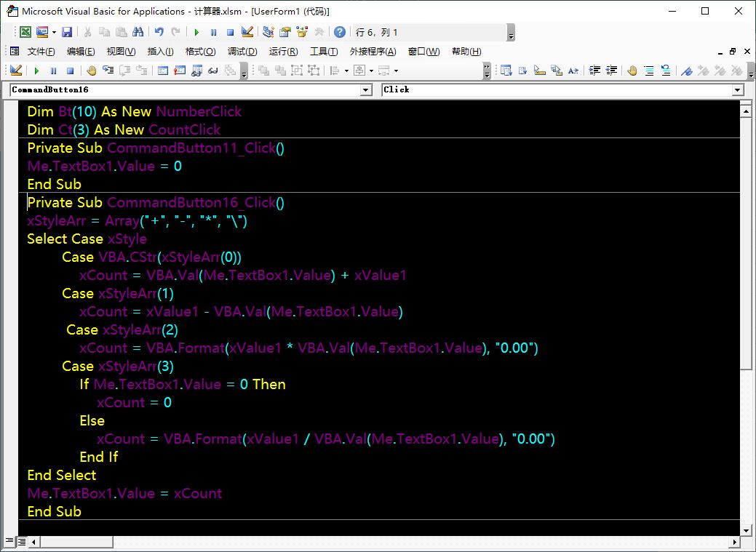
Task: Save the project with the floppy disk icon
Action: click(x=67, y=32)
